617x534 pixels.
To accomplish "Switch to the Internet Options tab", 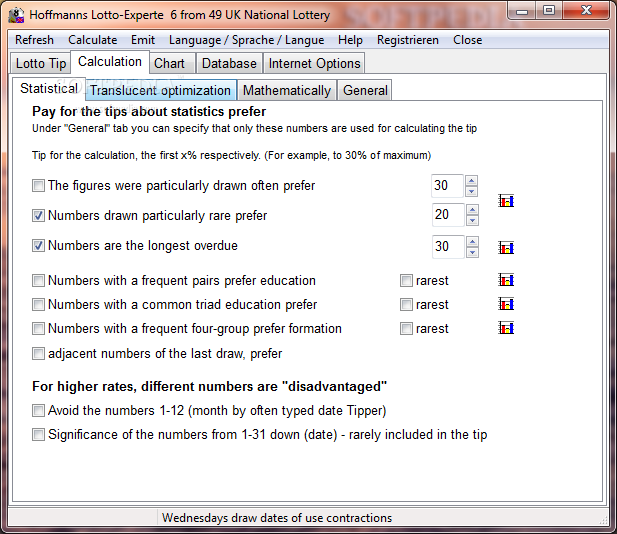I will pyautogui.click(x=314, y=63).
